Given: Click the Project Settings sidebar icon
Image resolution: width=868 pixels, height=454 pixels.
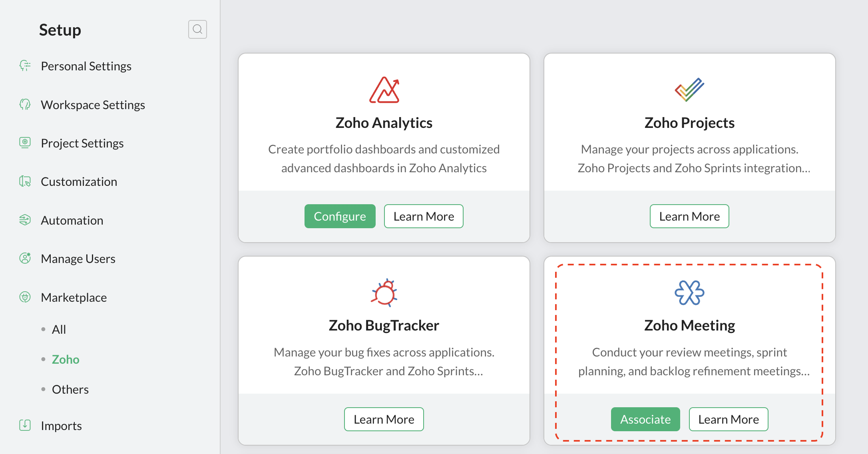Looking at the screenshot, I should tap(25, 143).
